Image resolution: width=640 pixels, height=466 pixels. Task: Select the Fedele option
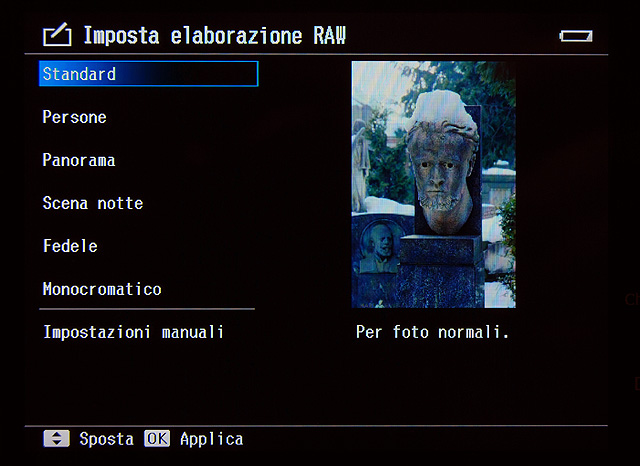pyautogui.click(x=70, y=246)
